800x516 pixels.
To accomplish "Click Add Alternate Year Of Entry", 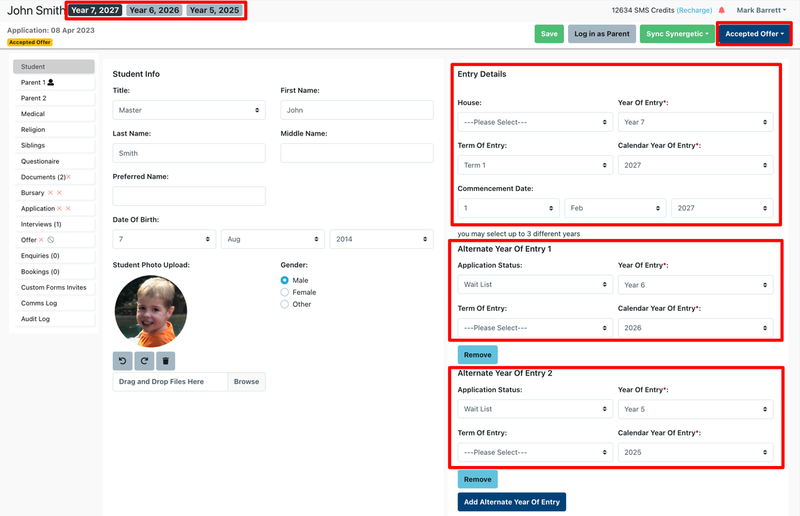I will [511, 501].
